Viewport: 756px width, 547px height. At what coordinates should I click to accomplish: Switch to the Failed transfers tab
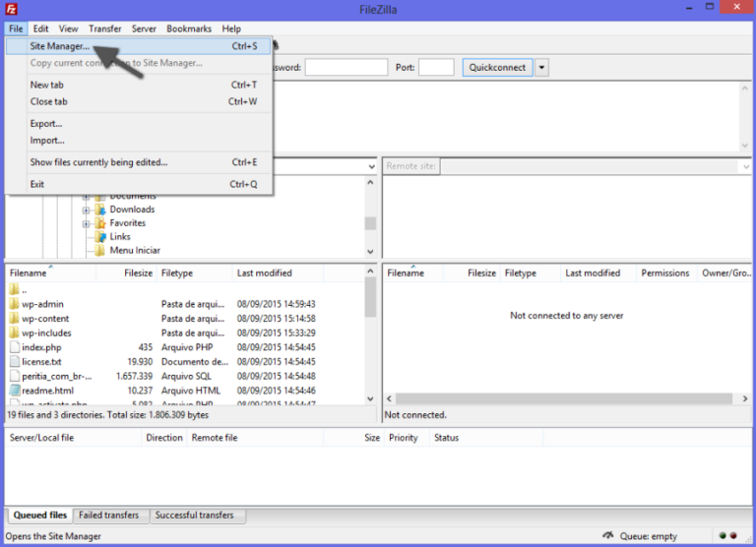point(109,516)
